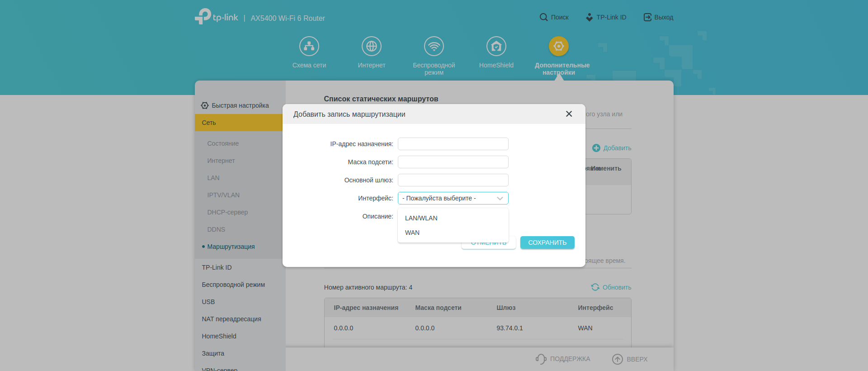The height and width of the screenshot is (371, 868).
Task: Open the DHCP-сервер sidebar item
Action: click(227, 212)
